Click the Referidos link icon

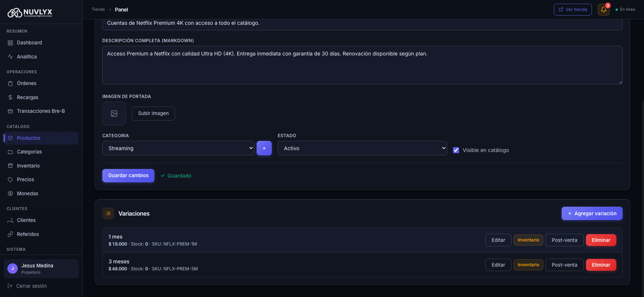tap(10, 234)
